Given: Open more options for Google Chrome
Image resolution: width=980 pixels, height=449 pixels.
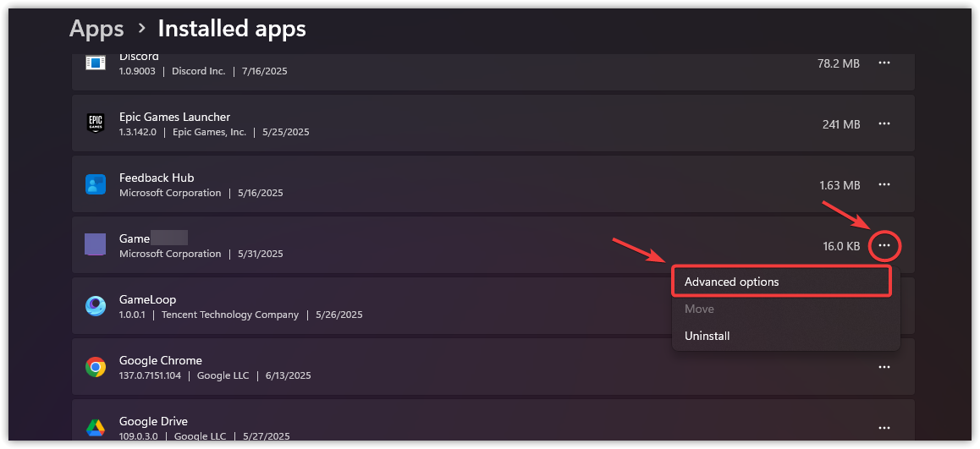Looking at the screenshot, I should [884, 367].
